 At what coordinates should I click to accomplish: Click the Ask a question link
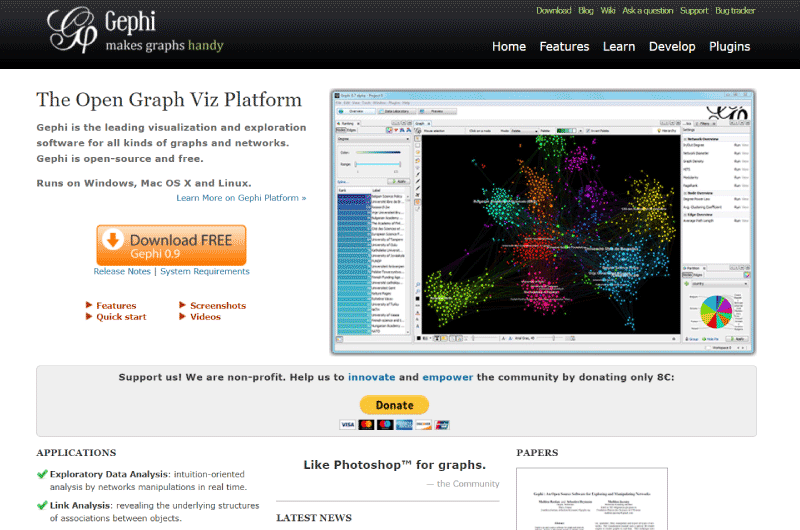pos(647,11)
